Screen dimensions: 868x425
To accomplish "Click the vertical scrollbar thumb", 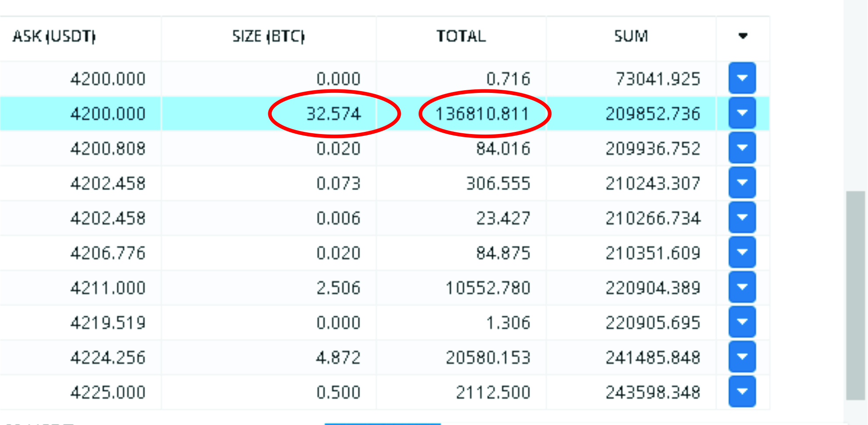I will click(x=855, y=295).
